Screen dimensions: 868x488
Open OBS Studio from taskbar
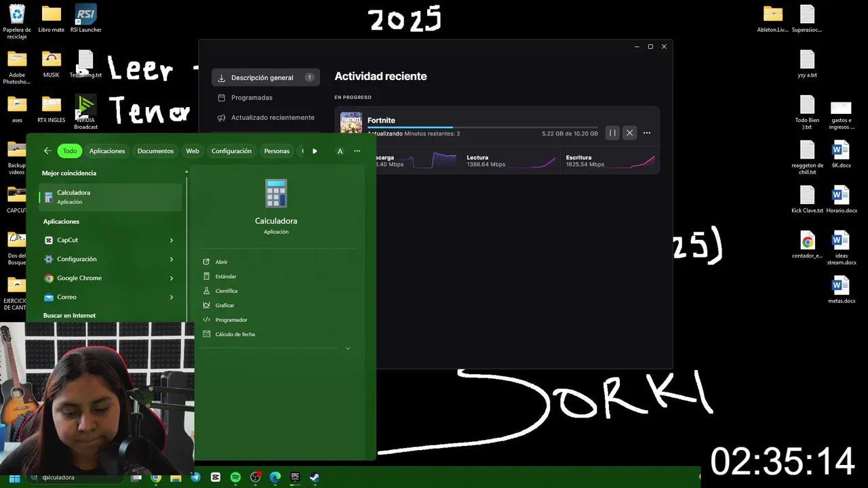[256, 478]
